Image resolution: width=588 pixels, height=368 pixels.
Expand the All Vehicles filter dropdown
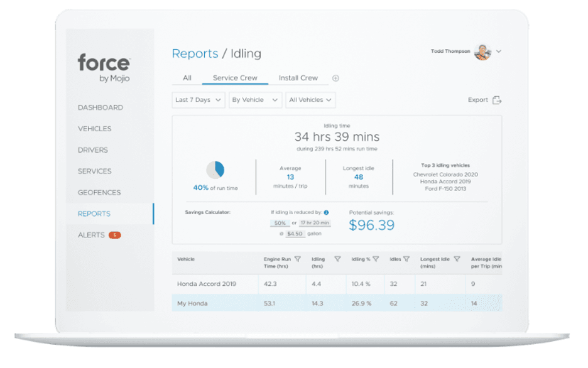click(310, 100)
